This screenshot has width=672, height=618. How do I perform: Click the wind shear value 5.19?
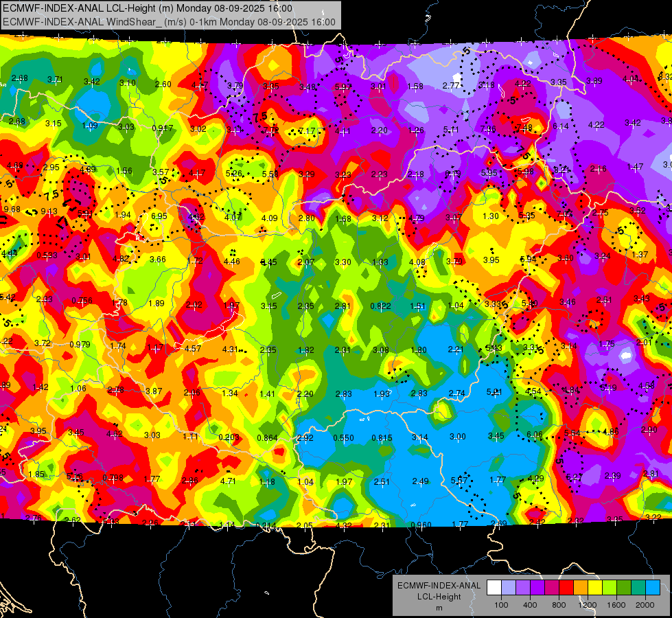coord(608,387)
